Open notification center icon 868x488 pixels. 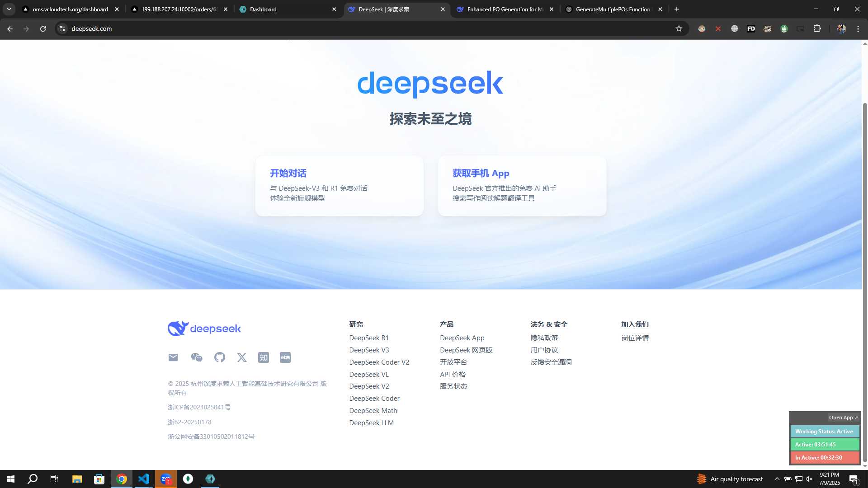854,479
